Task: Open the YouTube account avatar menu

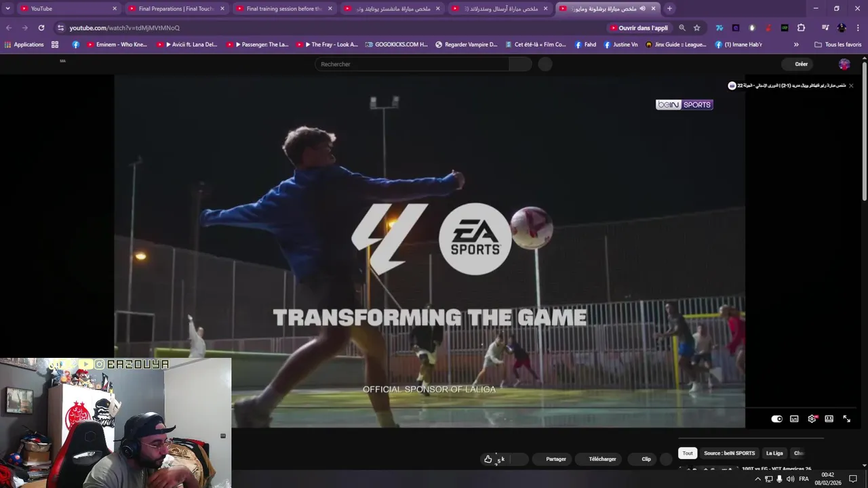Action: click(844, 64)
